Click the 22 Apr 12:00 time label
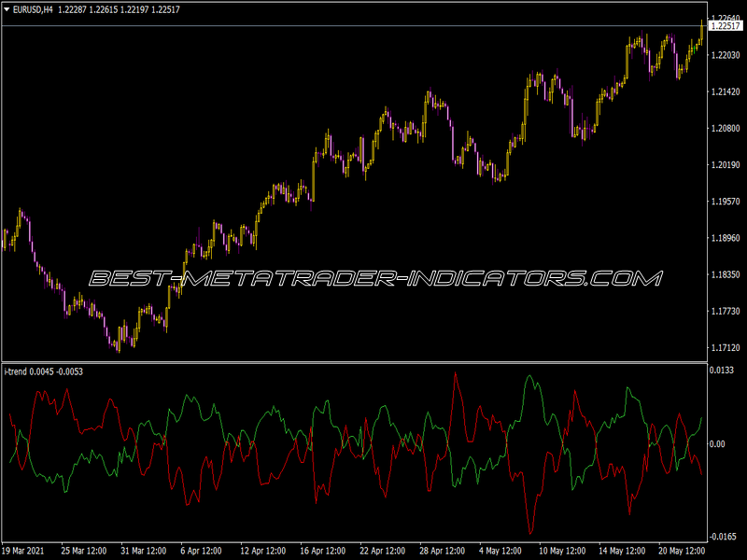This screenshot has width=747, height=560. pos(382,551)
